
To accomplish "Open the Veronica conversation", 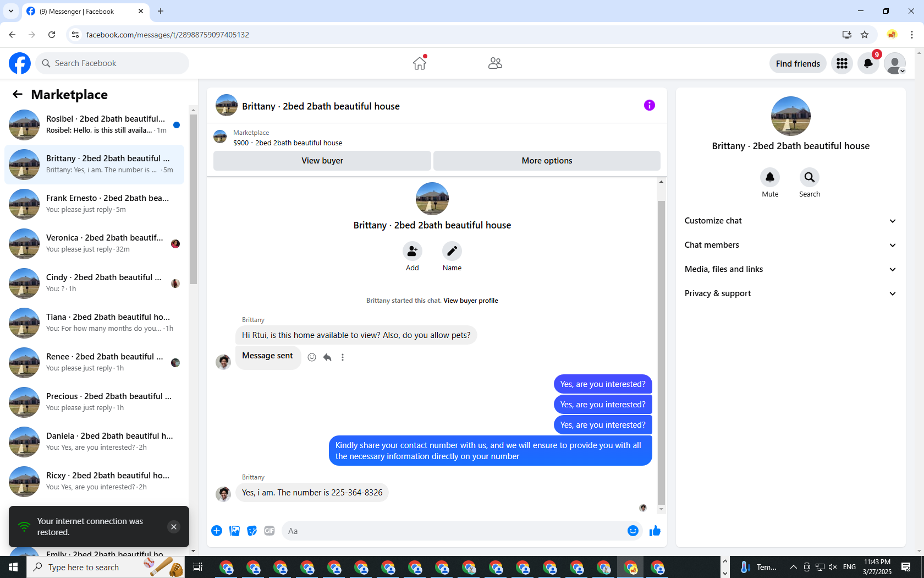I will tap(95, 244).
